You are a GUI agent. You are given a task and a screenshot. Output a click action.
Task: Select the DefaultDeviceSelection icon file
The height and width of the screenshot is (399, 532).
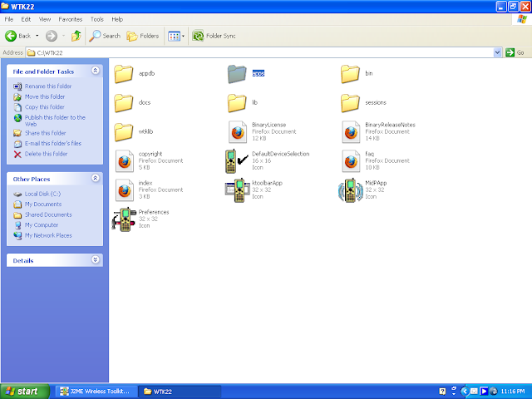(237, 160)
